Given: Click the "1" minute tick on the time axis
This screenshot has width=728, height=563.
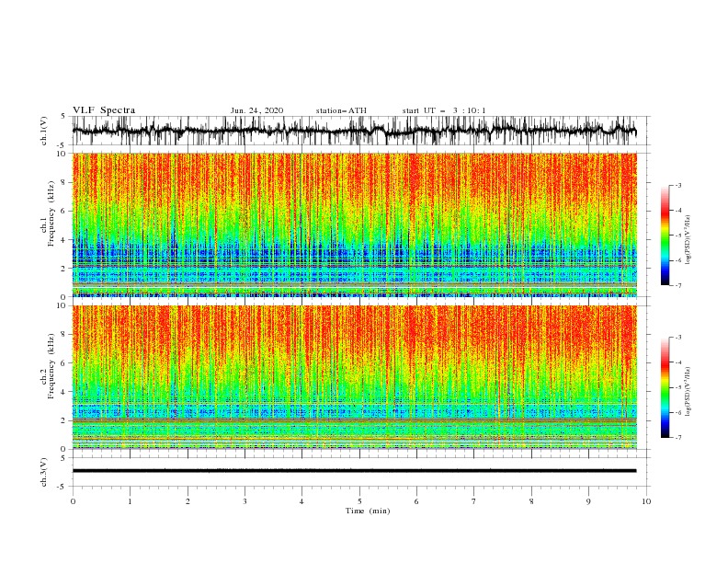Looking at the screenshot, I should (x=130, y=501).
